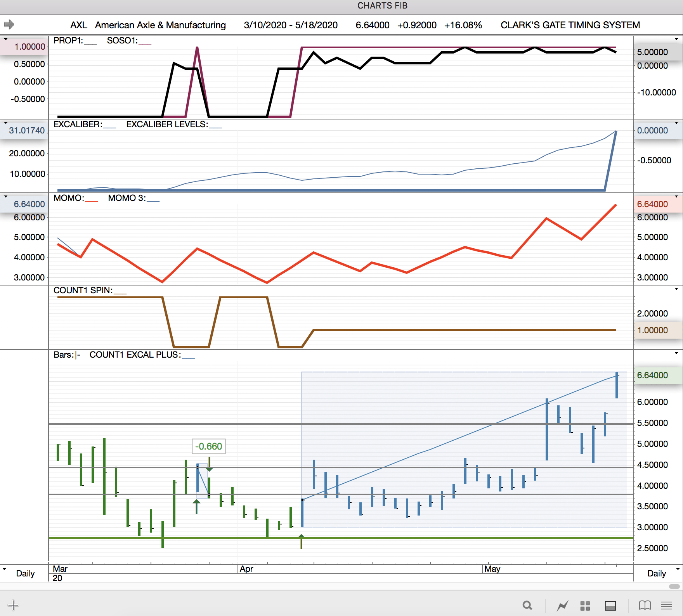Click the gray arrow icon beside AXL

pyautogui.click(x=9, y=25)
